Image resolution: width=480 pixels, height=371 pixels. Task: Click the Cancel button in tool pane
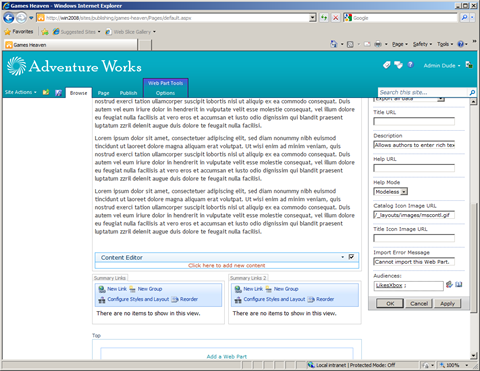(x=419, y=303)
